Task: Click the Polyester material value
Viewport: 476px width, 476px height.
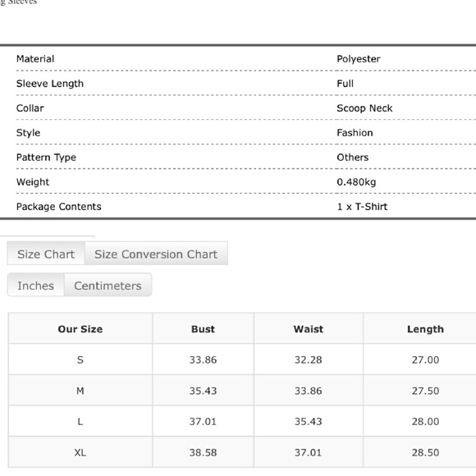Action: 359,59
